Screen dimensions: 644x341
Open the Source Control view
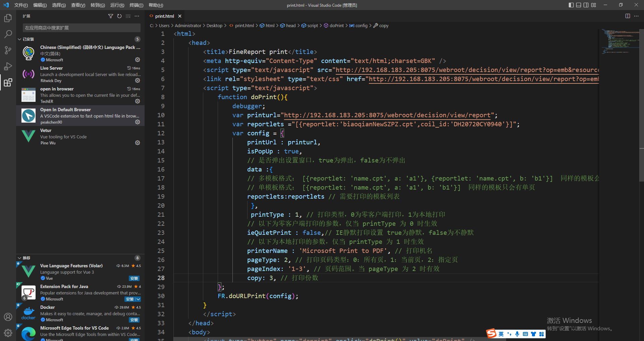(x=8, y=50)
